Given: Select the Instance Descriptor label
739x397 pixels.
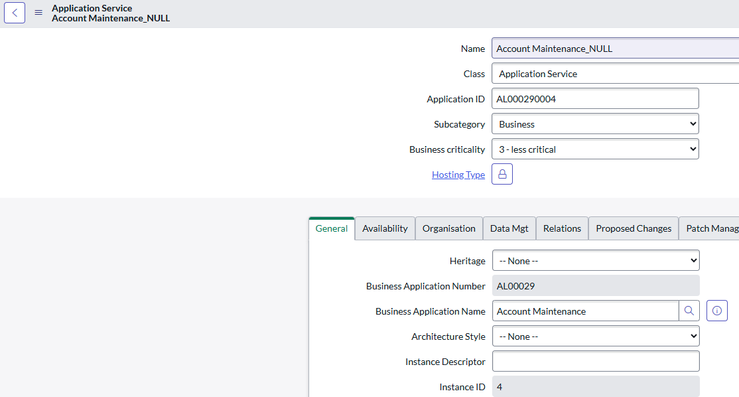Looking at the screenshot, I should pyautogui.click(x=445, y=362).
